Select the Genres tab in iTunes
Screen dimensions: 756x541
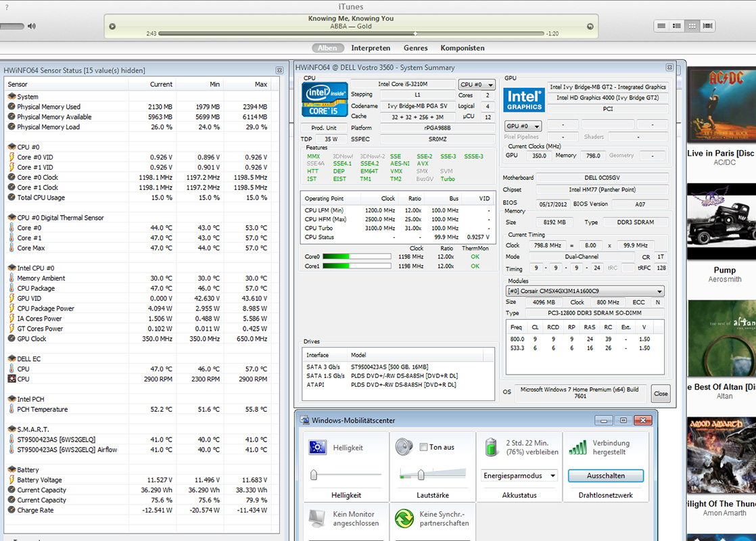(x=416, y=48)
